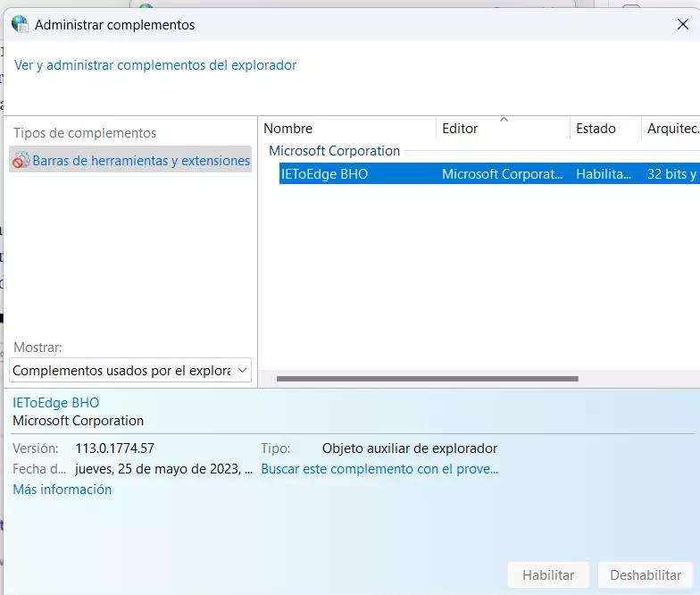Click the Microsoft Corporat... editor cell

(x=502, y=173)
